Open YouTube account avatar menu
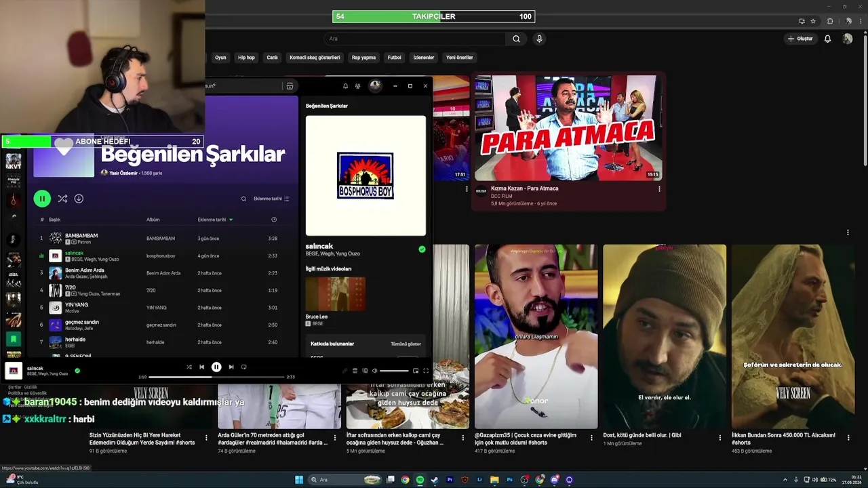 pos(847,39)
